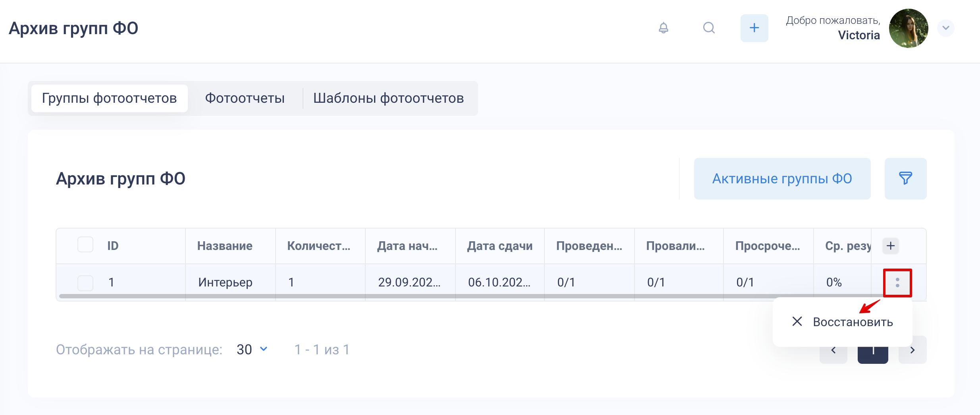Image resolution: width=980 pixels, height=415 pixels.
Task: Go to the next page arrow
Action: (912, 350)
